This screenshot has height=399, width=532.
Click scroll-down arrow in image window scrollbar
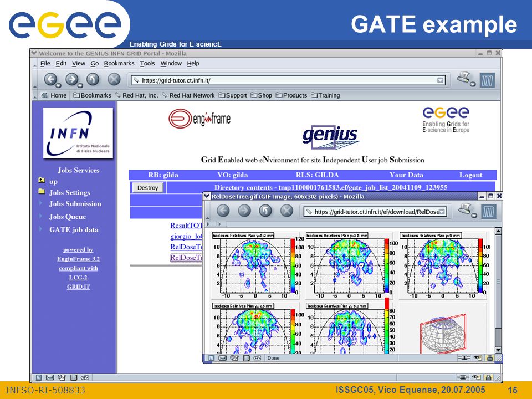coord(498,350)
